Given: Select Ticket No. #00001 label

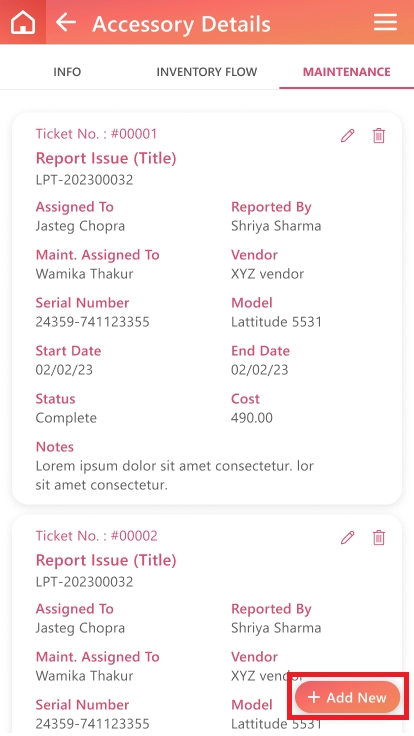Looking at the screenshot, I should pyautogui.click(x=96, y=134).
